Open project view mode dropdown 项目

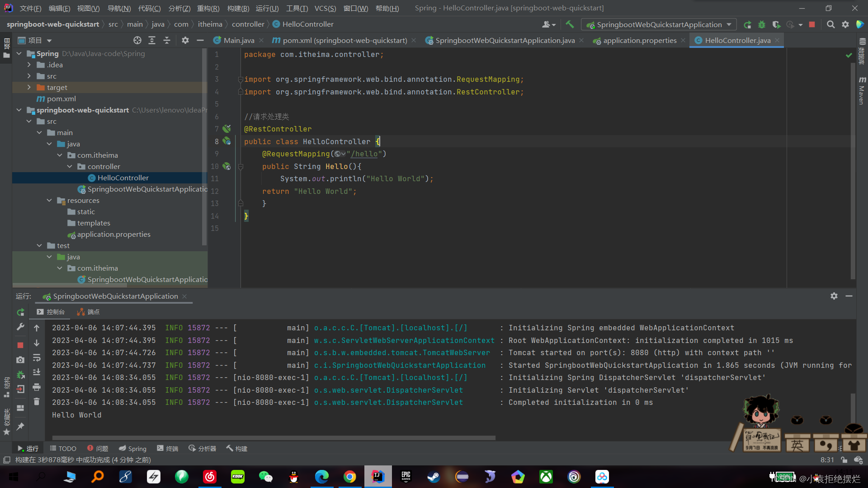click(35, 40)
